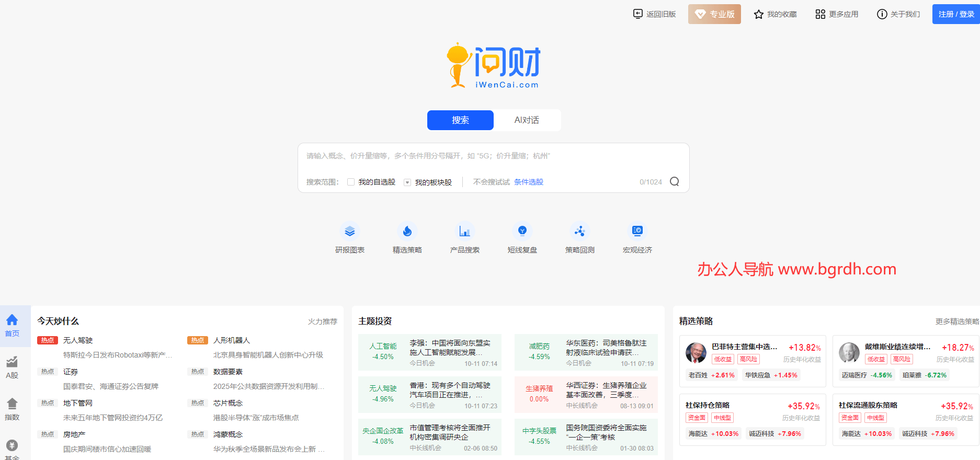Screen dimensions: 980x460
Task: Switch to the AI对话 tab
Action: 527,120
